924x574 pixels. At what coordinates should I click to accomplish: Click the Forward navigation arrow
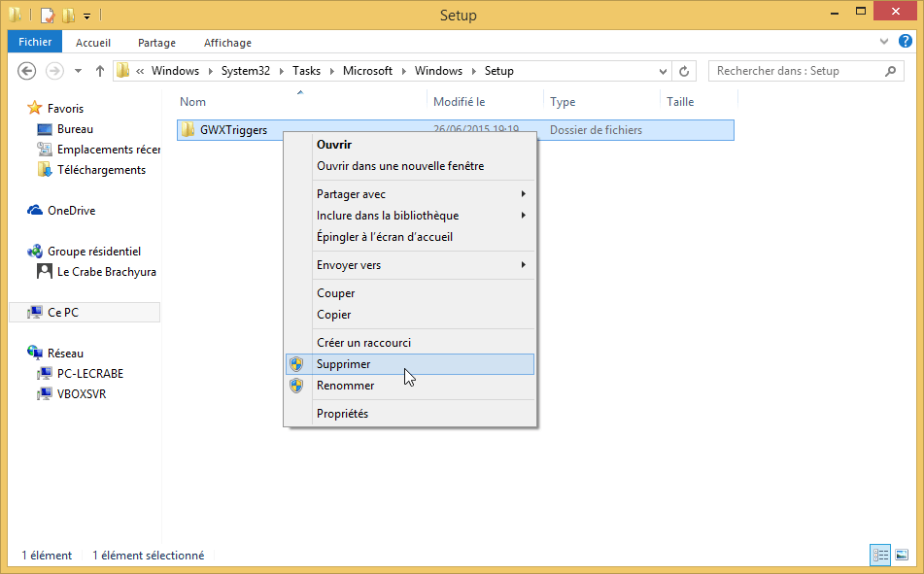point(54,71)
